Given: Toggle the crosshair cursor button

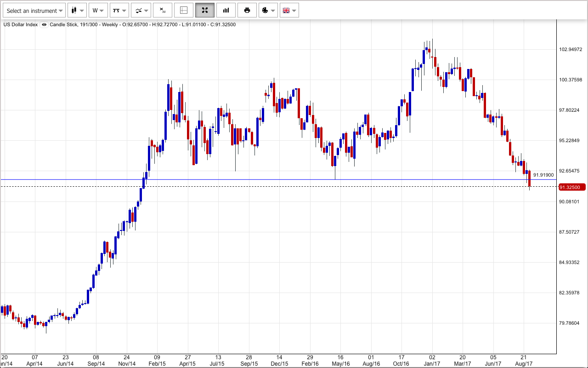Looking at the screenshot, I should 184,11.
